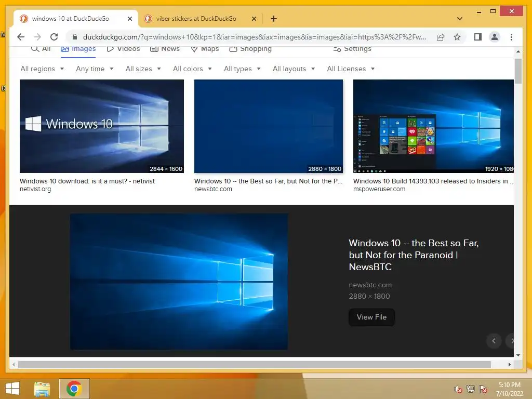
Task: Open Chrome three-dot menu
Action: click(511, 37)
